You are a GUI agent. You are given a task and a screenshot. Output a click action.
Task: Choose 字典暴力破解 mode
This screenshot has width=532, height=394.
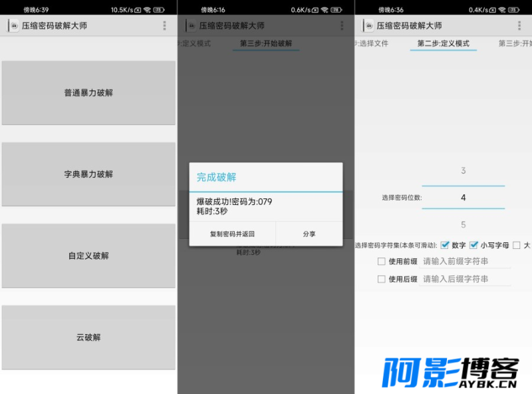tap(88, 174)
